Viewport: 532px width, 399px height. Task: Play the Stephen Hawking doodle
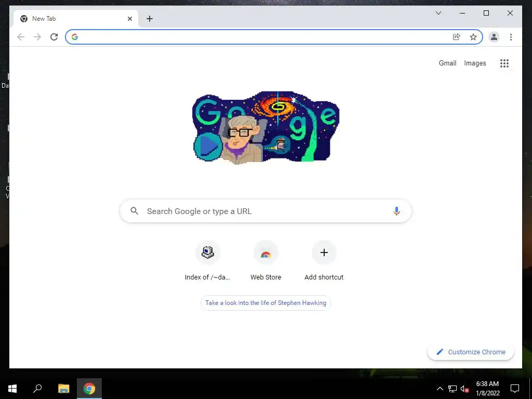tap(208, 146)
